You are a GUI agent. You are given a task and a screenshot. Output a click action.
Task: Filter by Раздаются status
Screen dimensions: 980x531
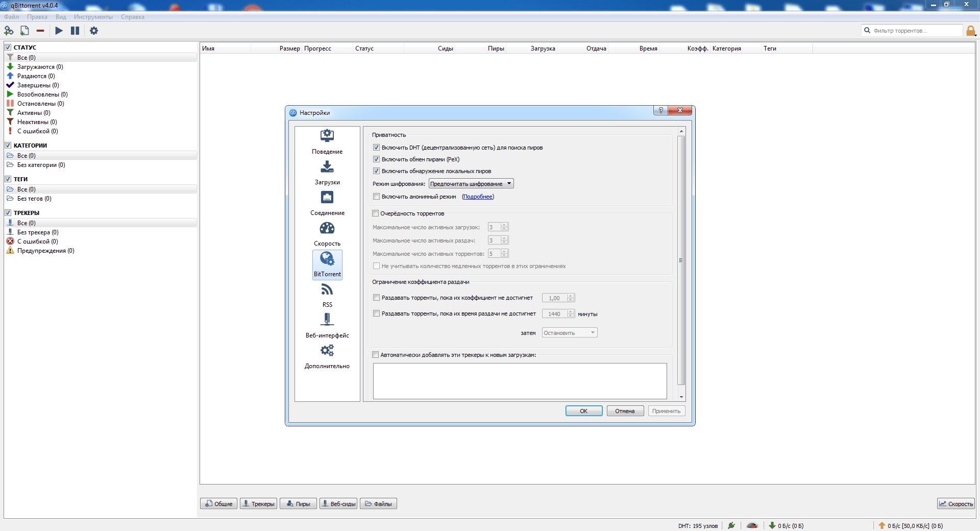[36, 76]
